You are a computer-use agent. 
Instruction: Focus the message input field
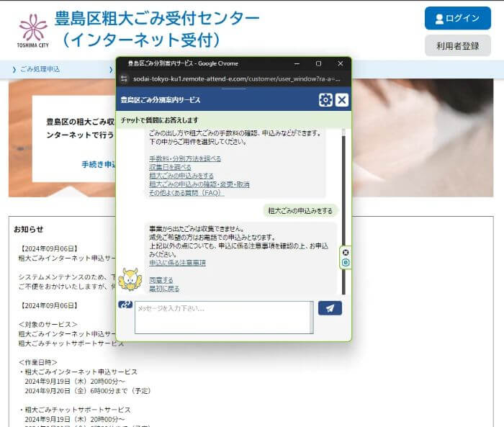[222, 318]
